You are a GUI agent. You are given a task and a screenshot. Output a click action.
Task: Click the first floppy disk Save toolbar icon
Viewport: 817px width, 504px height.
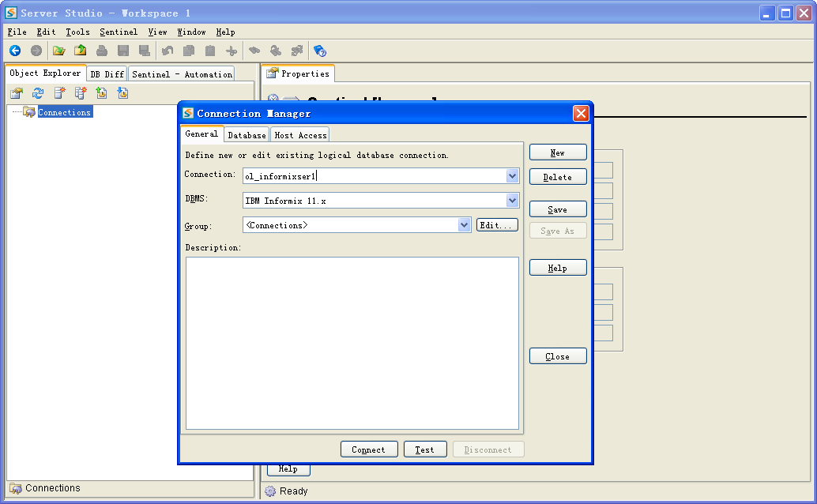pyautogui.click(x=123, y=51)
